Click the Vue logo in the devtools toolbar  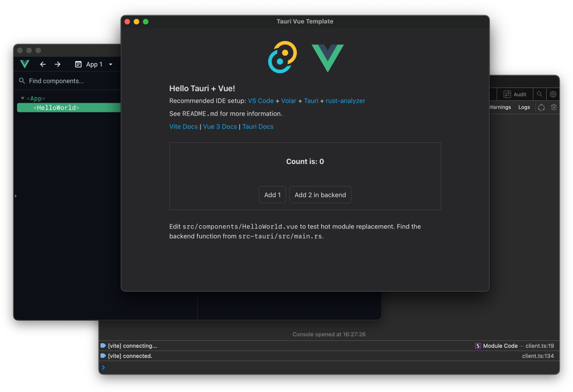pyautogui.click(x=24, y=64)
